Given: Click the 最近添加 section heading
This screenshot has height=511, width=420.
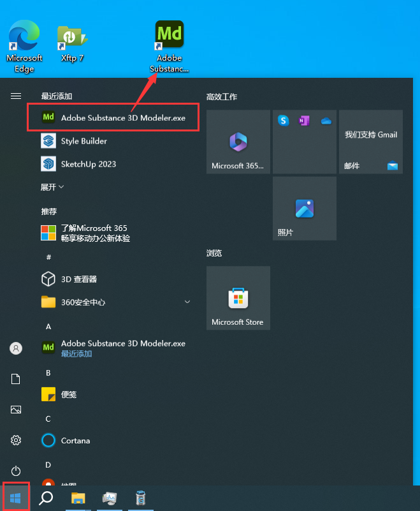Looking at the screenshot, I should pyautogui.click(x=57, y=96).
